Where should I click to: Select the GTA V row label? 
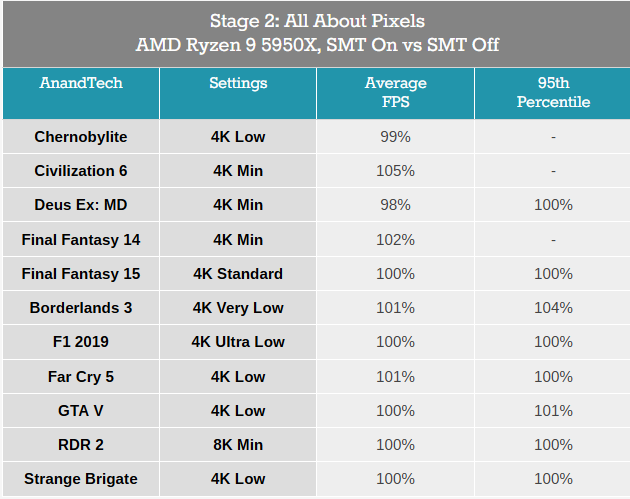(81, 411)
